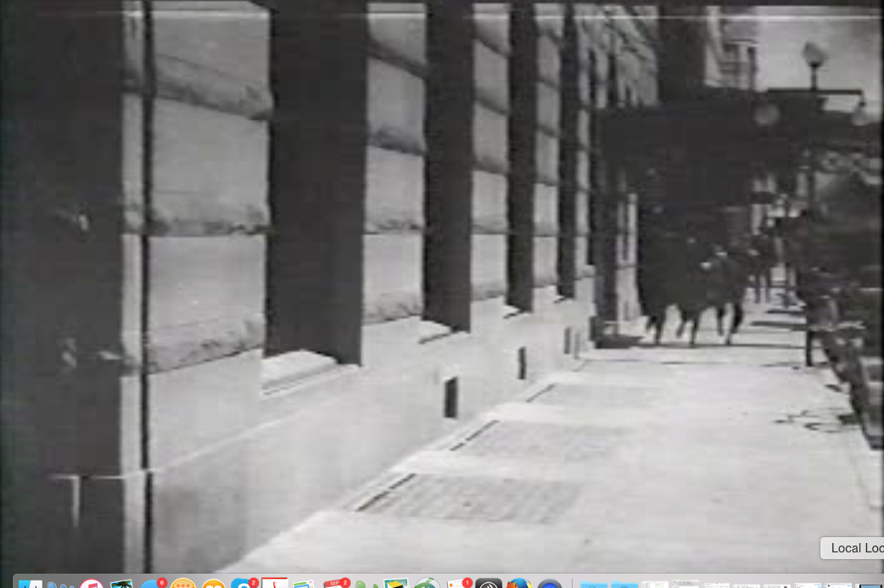884x588 pixels.
Task: Open Finder from the Dock
Action: click(31, 584)
